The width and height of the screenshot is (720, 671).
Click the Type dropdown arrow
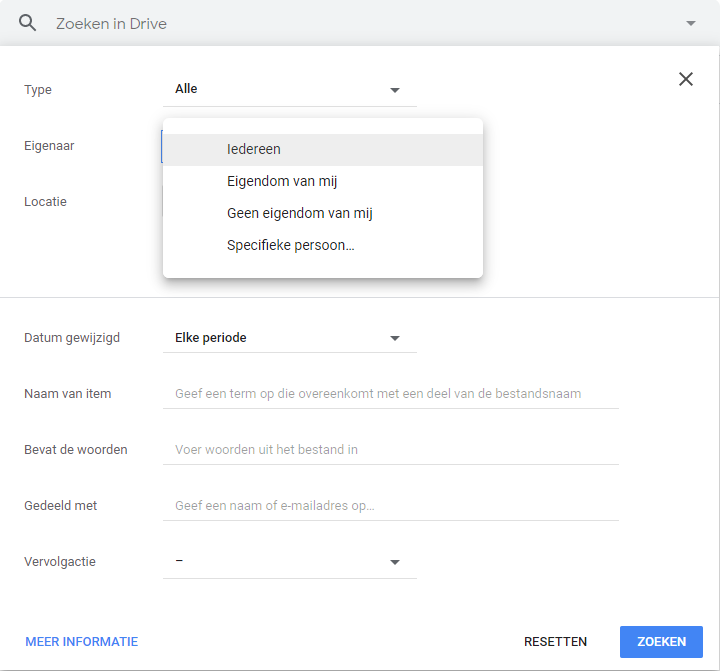click(x=394, y=90)
